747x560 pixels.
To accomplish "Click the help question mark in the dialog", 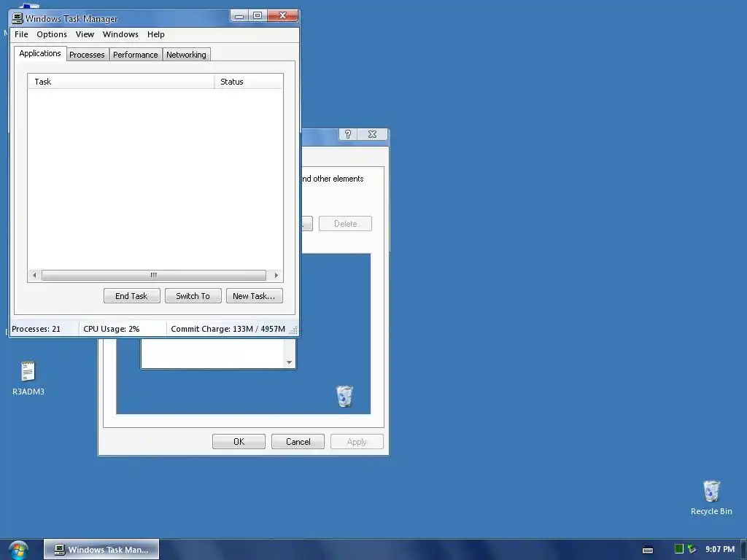I will pos(348,134).
